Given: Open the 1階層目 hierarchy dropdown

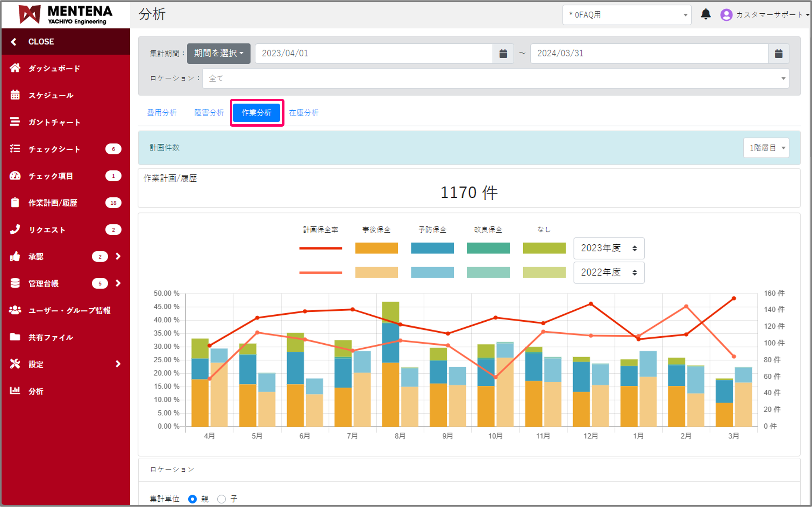Looking at the screenshot, I should [766, 148].
